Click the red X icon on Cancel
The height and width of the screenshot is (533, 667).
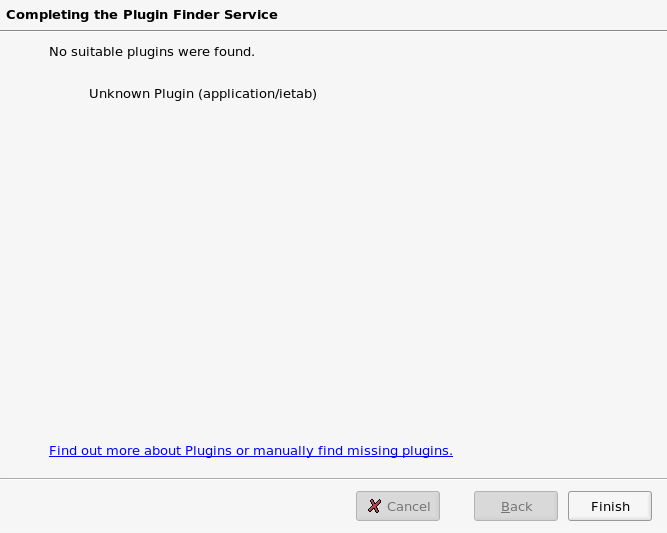coord(374,506)
